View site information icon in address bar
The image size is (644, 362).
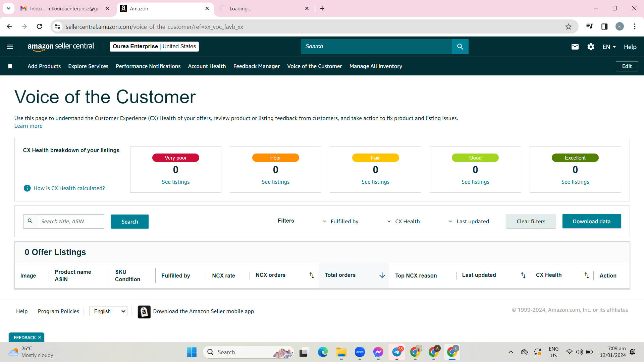[x=58, y=26]
